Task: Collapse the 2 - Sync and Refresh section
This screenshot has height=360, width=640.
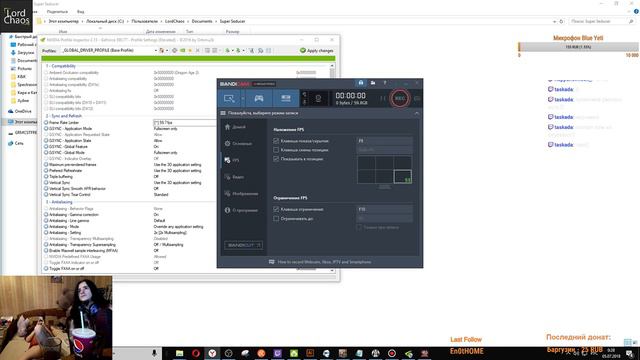Action: point(64,116)
